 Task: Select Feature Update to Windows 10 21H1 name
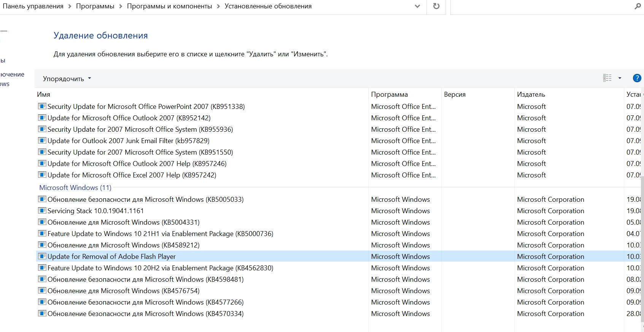(160, 233)
